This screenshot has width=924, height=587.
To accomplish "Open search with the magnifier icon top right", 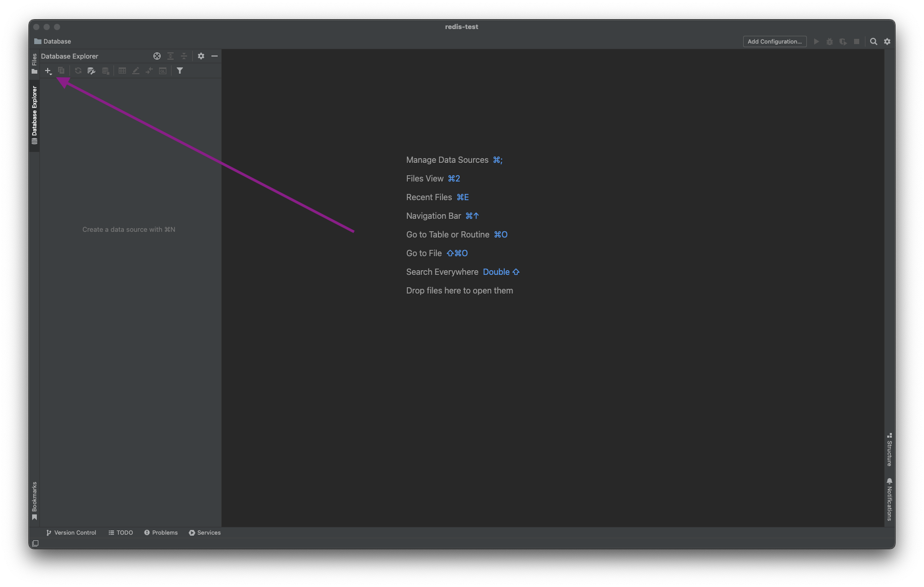I will coord(874,41).
